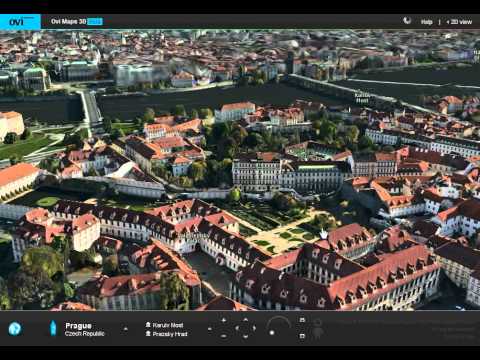Click the rotation arc dial handle
480x360 pixels.
tap(272, 333)
